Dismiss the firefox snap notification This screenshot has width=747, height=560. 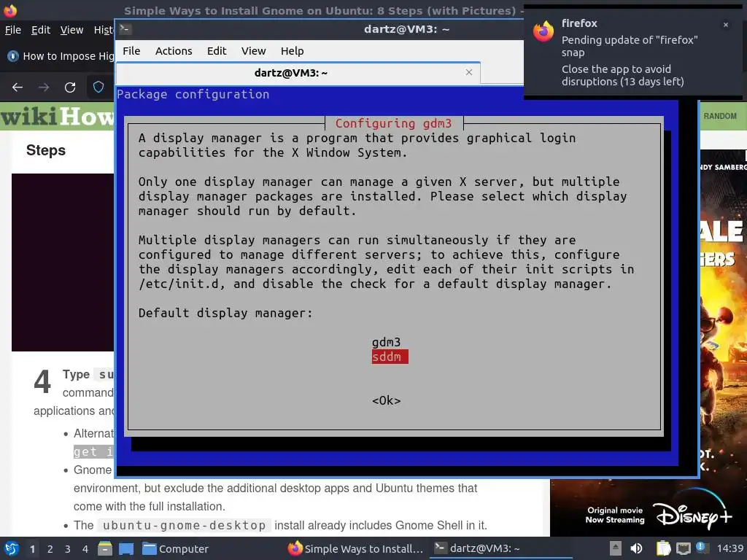tap(726, 25)
